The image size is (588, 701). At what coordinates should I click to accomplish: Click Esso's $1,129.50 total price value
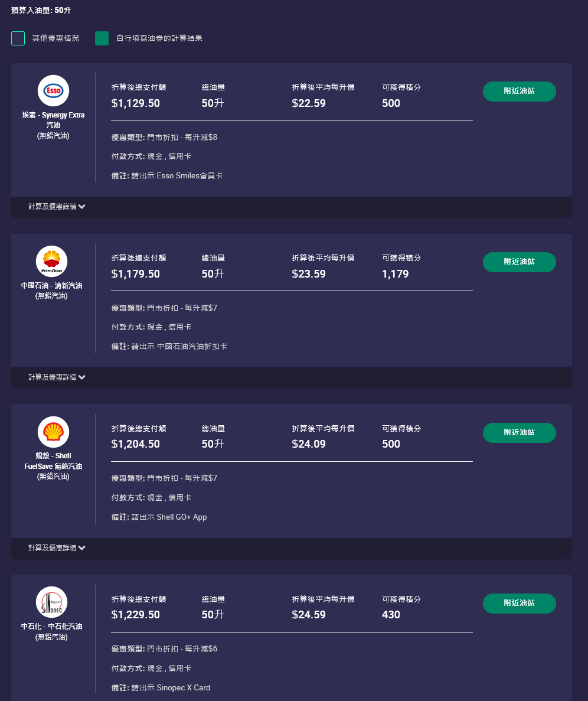coord(135,103)
